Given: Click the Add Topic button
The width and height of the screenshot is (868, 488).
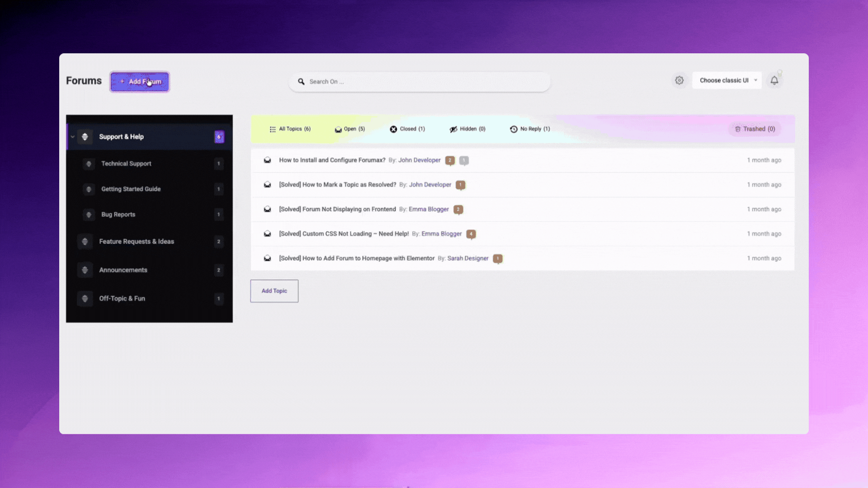Looking at the screenshot, I should [274, 291].
